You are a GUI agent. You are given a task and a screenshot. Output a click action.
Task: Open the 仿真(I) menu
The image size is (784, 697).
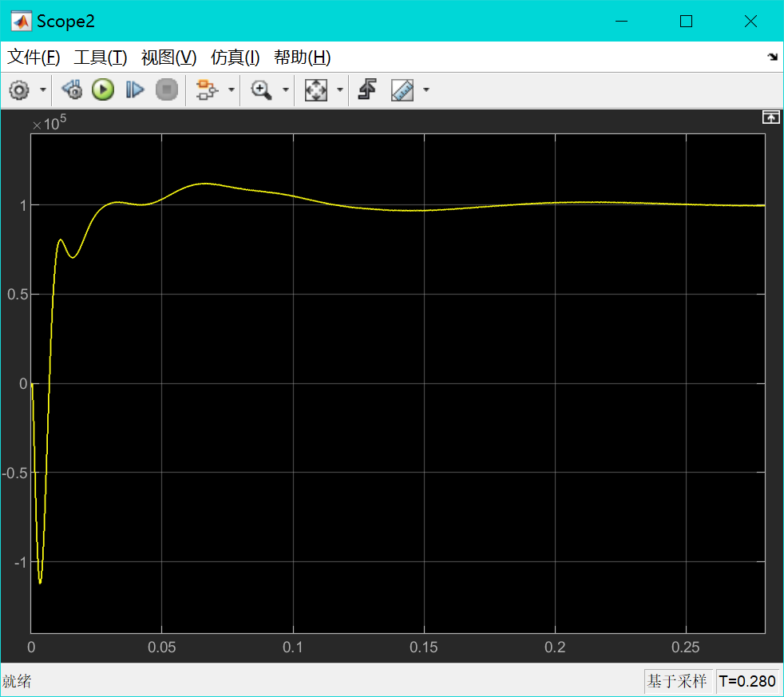(236, 57)
